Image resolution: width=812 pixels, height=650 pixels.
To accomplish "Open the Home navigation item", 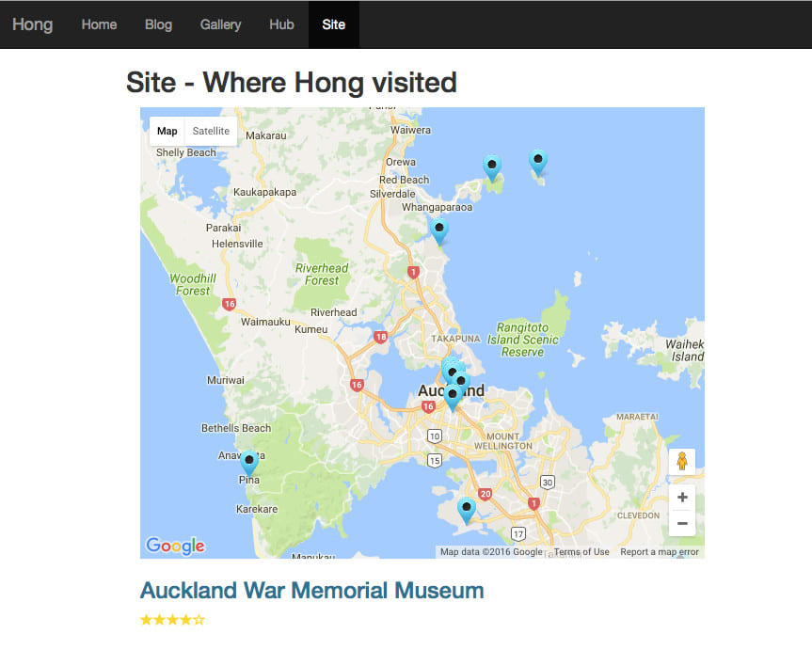I will point(99,24).
